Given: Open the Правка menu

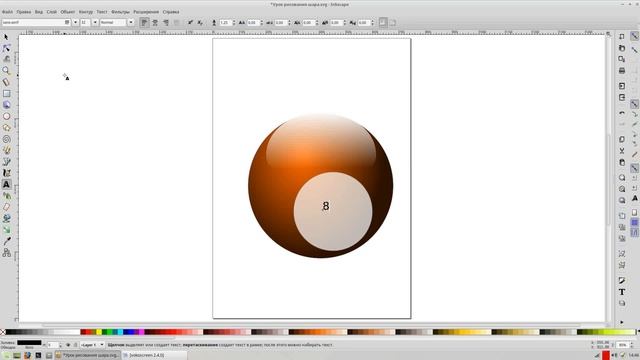Looking at the screenshot, I should (24, 12).
